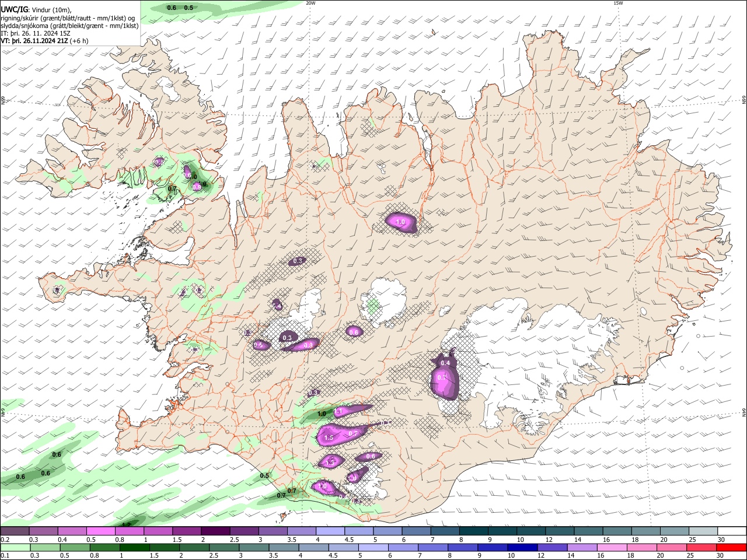Click the dark teal swatch between 8 and 9
The width and height of the screenshot is (747, 560).
point(474,531)
